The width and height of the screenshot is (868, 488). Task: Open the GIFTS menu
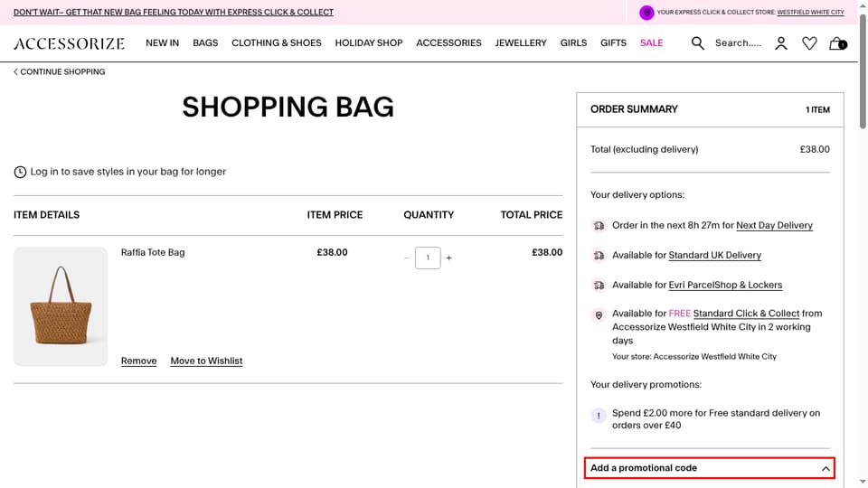[613, 43]
